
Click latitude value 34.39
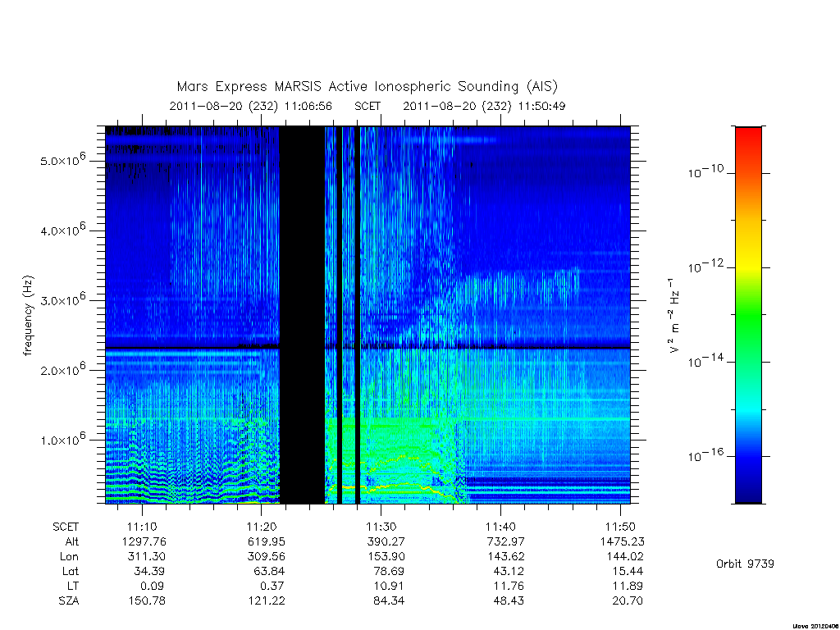click(x=149, y=571)
